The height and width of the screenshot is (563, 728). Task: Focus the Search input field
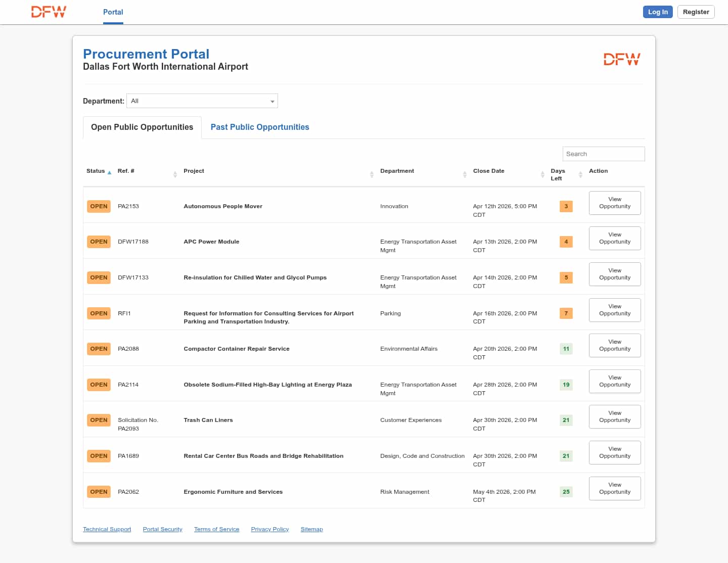point(603,154)
